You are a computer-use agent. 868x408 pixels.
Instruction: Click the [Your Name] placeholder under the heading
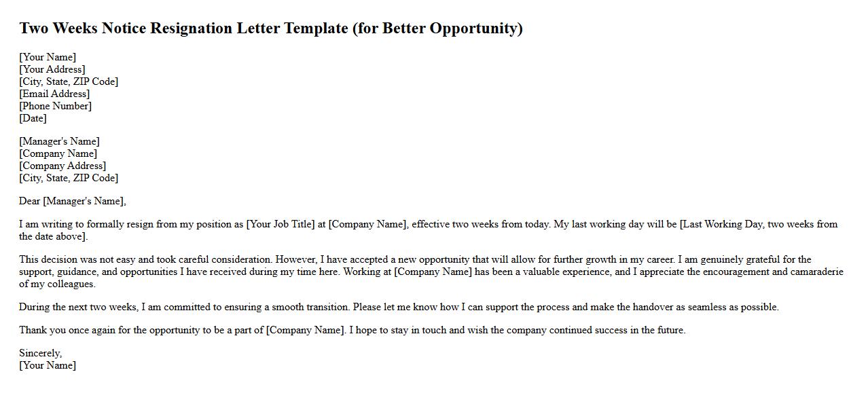(48, 57)
